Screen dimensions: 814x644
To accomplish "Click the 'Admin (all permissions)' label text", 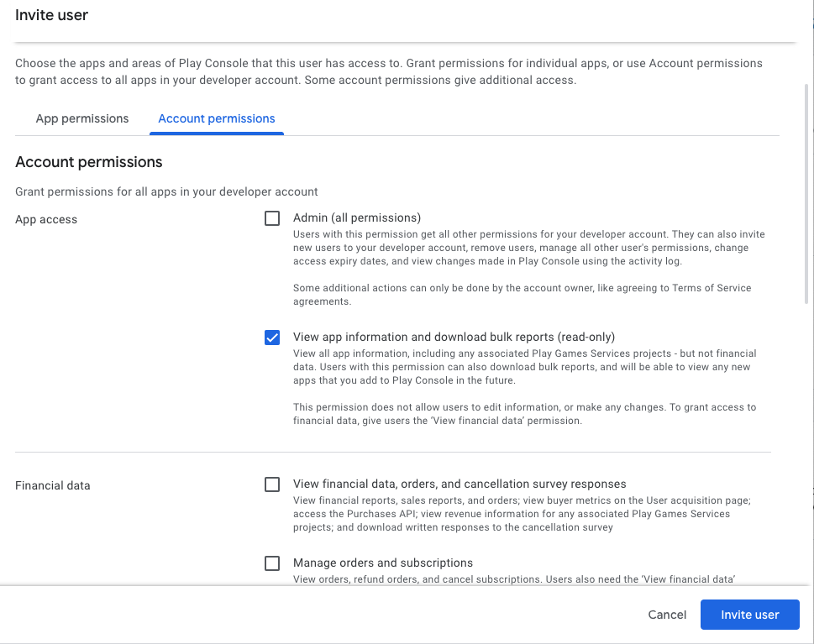I will 357,217.
